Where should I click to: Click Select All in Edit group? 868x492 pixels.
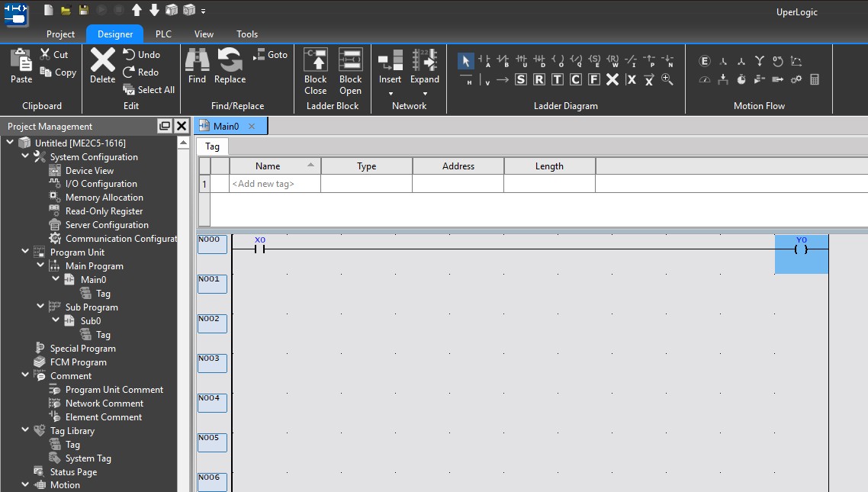point(149,90)
